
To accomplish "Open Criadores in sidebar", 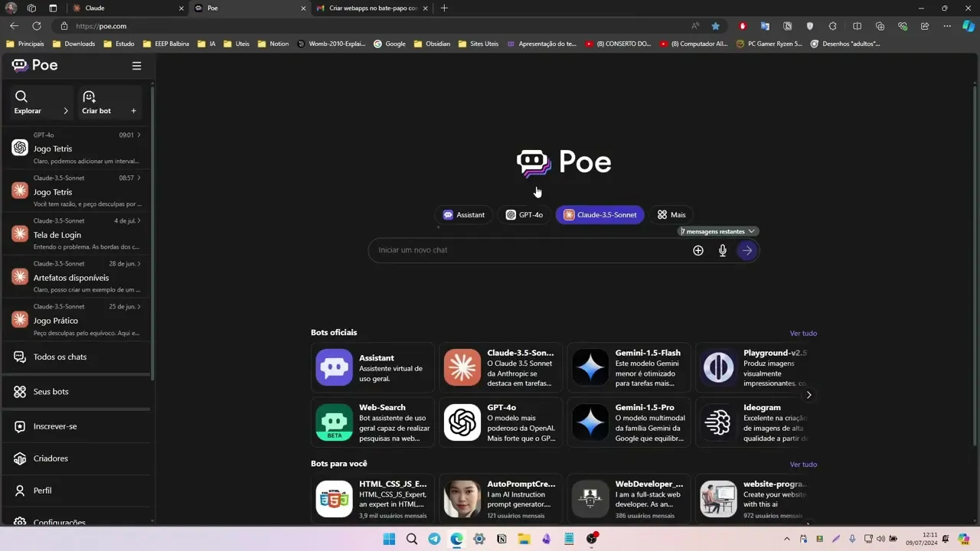I will [x=77, y=458].
